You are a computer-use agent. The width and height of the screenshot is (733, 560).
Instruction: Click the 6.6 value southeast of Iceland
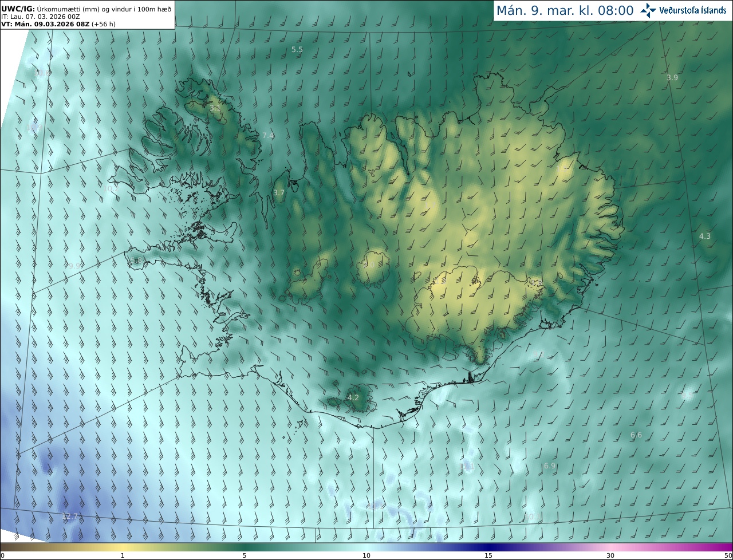click(636, 435)
